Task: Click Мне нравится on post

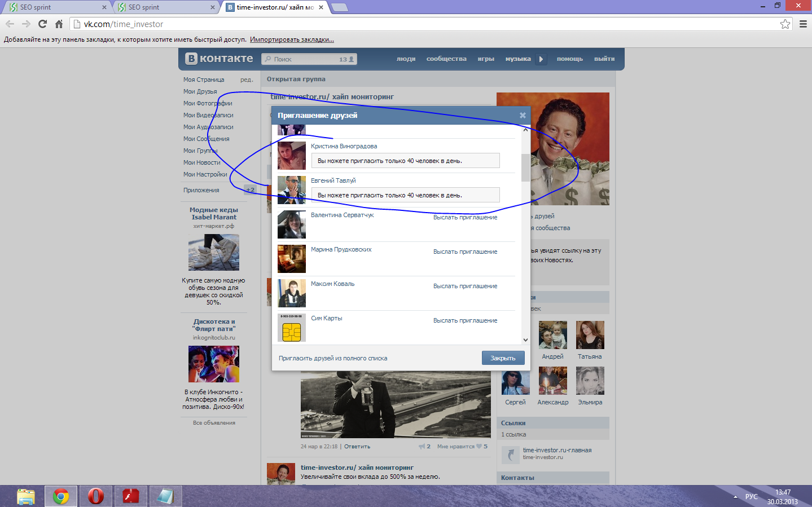Action: click(x=456, y=447)
